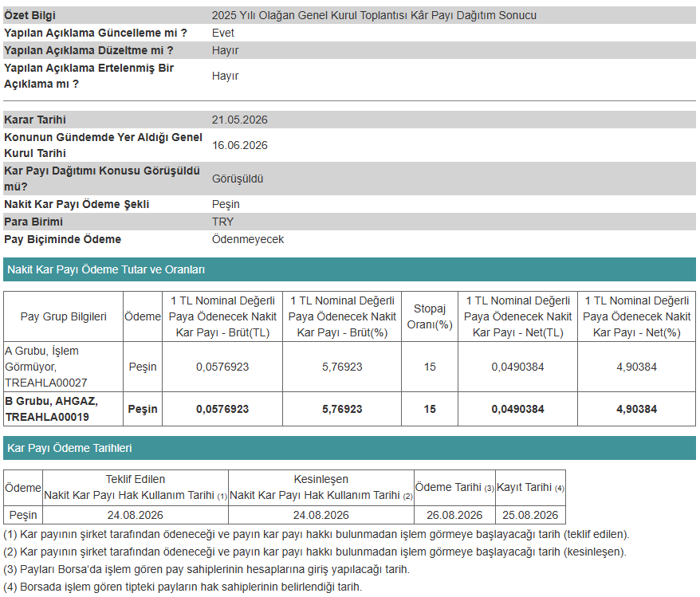This screenshot has width=700, height=597.
Task: Click the B Grubu net value 0,0490384
Action: (x=517, y=409)
